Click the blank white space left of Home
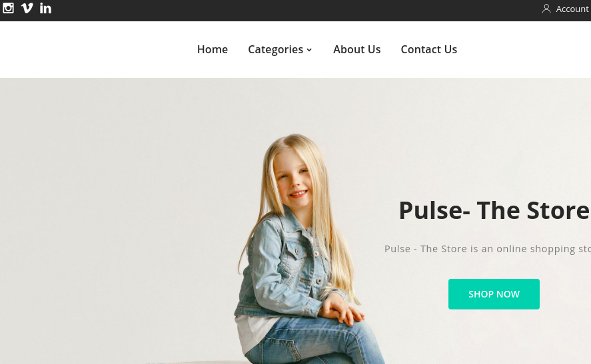Screen dimensions: 591x364 pyautogui.click(x=98, y=49)
